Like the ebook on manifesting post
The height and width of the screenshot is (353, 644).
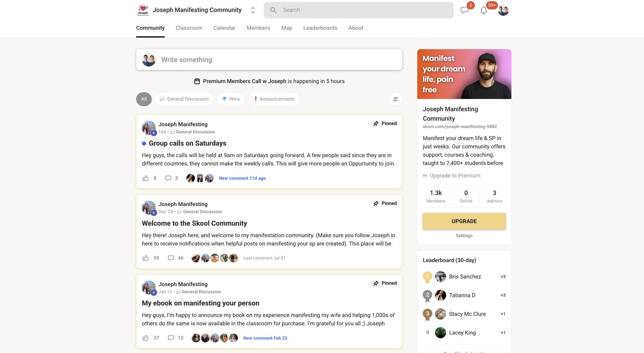pyautogui.click(x=145, y=338)
